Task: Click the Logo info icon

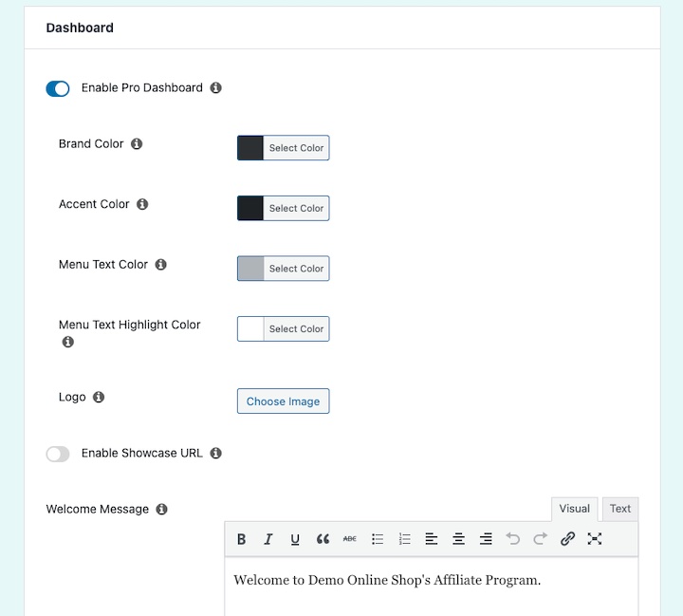Action: click(x=99, y=397)
